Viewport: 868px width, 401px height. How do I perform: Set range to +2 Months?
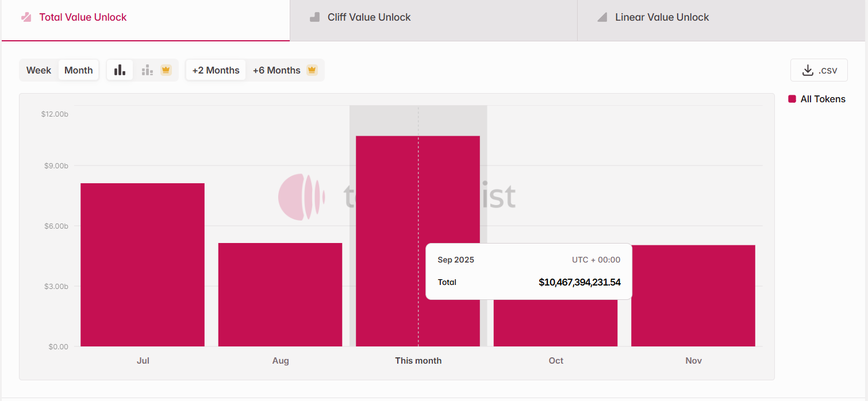pyautogui.click(x=216, y=70)
